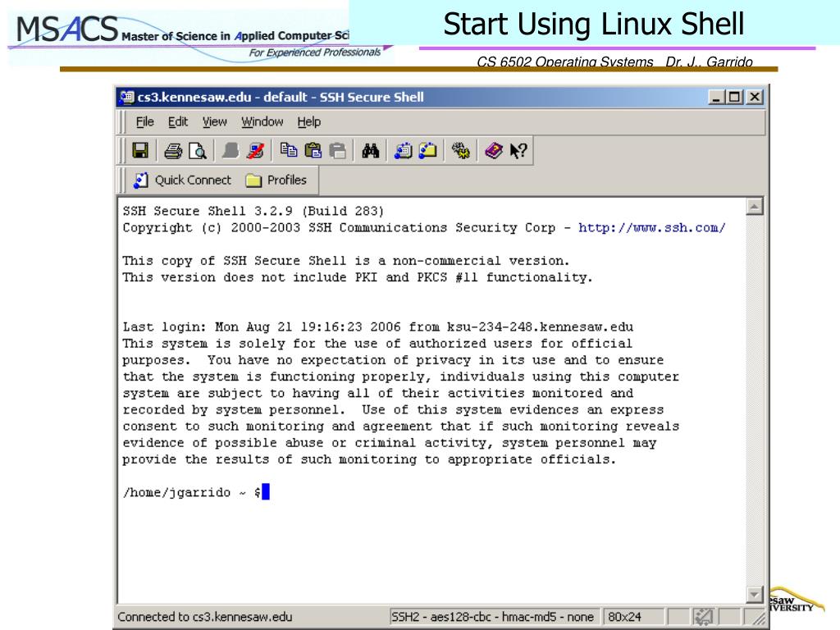
Task: Click the Disconnect icon with red slash
Action: (x=255, y=151)
